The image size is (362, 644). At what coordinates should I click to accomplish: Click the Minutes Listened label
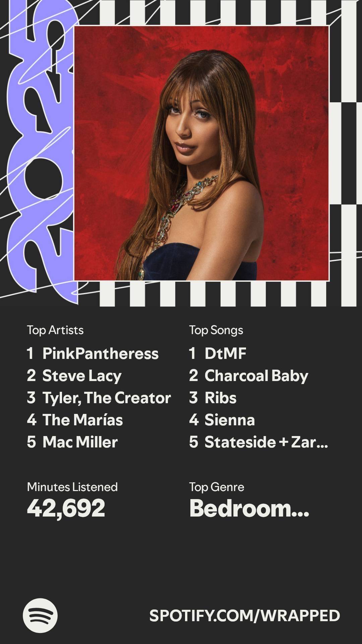pos(72,487)
